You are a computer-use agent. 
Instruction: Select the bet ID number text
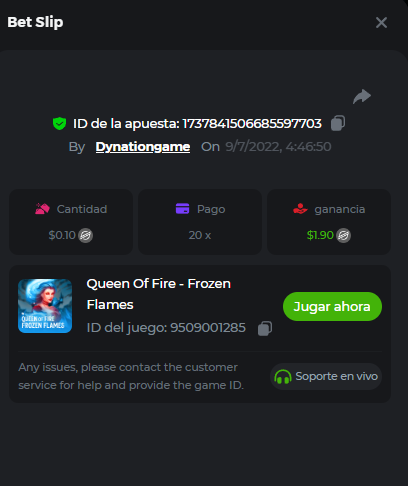[x=252, y=124]
